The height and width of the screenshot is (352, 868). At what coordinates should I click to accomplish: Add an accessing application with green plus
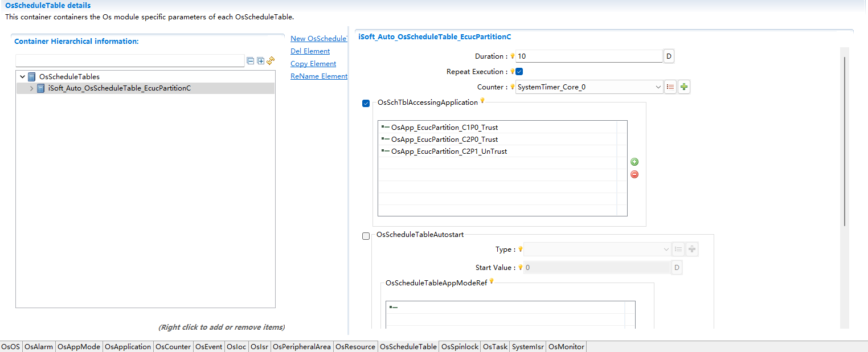tap(634, 162)
